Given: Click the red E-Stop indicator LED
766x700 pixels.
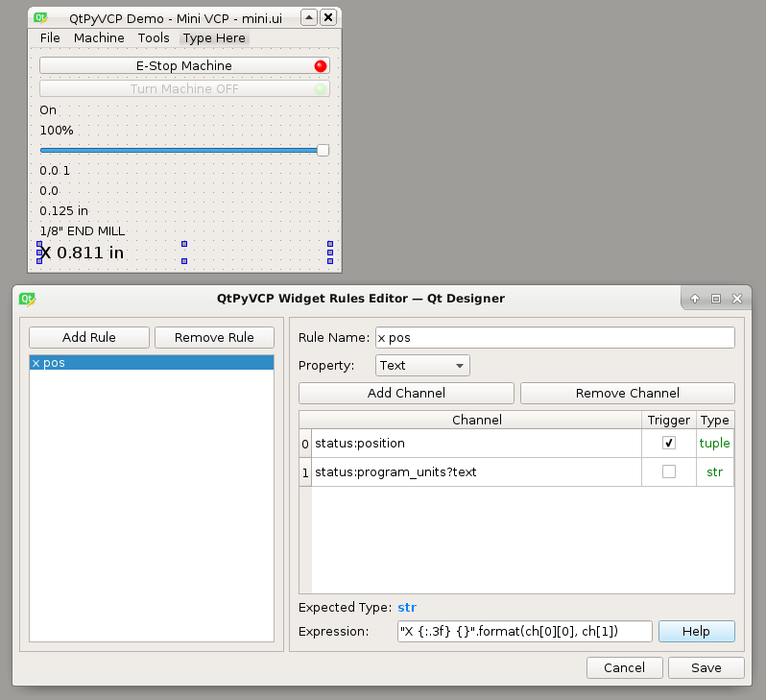Looking at the screenshot, I should (x=321, y=66).
